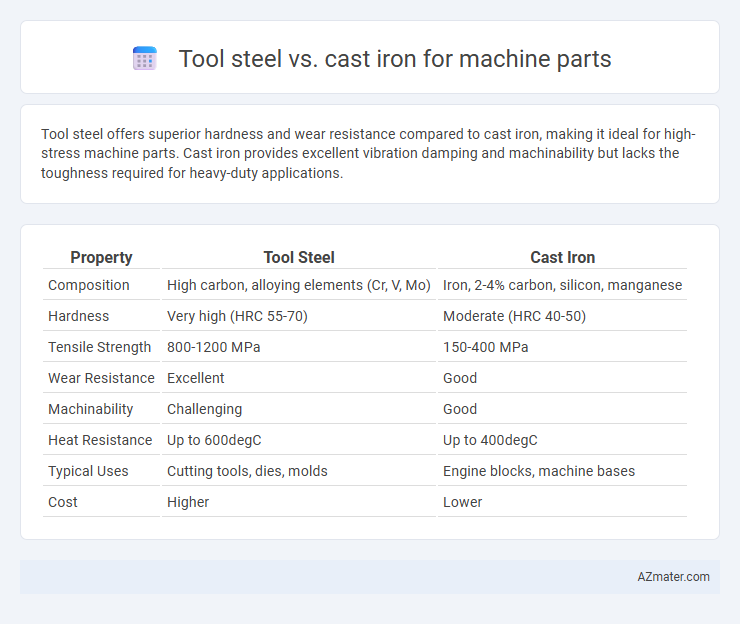The width and height of the screenshot is (740, 624).
Task: Click 'High carbon, alloying elements (Cr, V, Mo)' cell
Action: (299, 285)
